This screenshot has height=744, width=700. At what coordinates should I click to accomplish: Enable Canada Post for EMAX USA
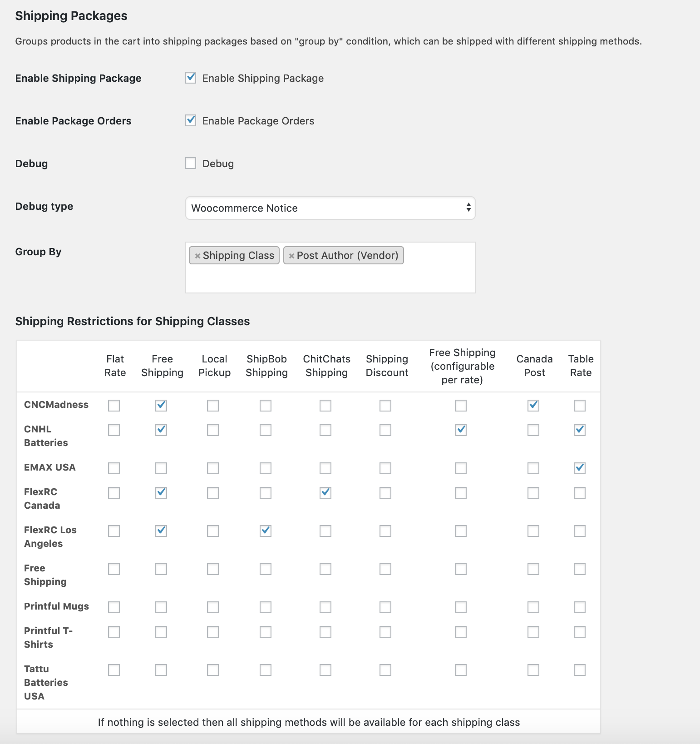(x=533, y=468)
